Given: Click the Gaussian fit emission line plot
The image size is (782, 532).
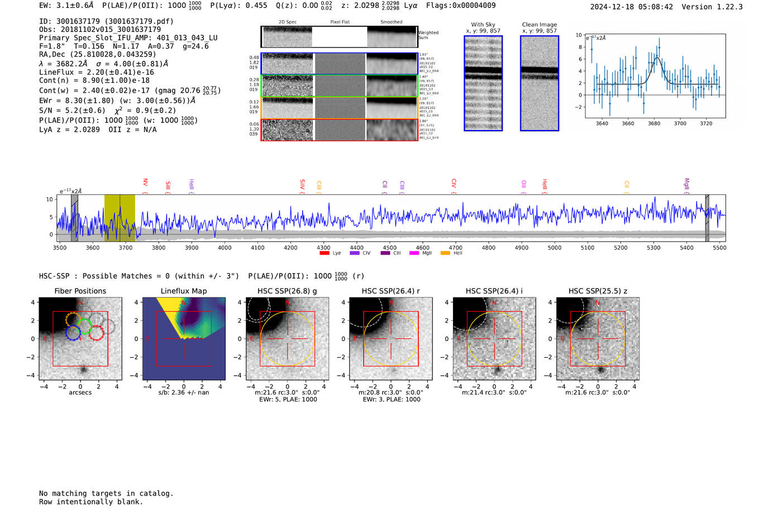Looking at the screenshot, I should (655, 76).
